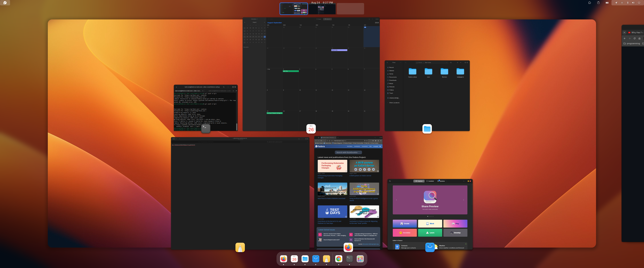Click the Labor Day event in Calendar
This screenshot has height=268, width=644.
point(291,71)
